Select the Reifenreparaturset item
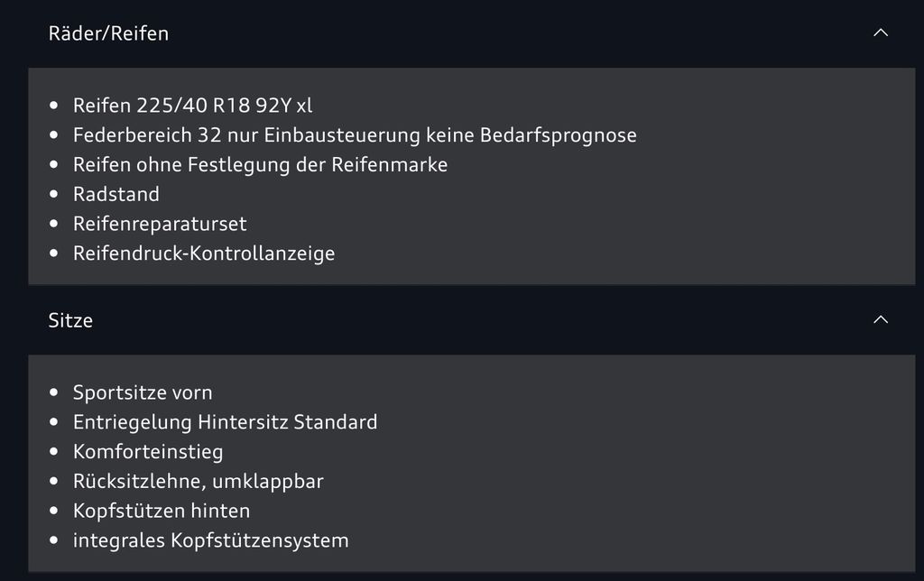 [160, 224]
